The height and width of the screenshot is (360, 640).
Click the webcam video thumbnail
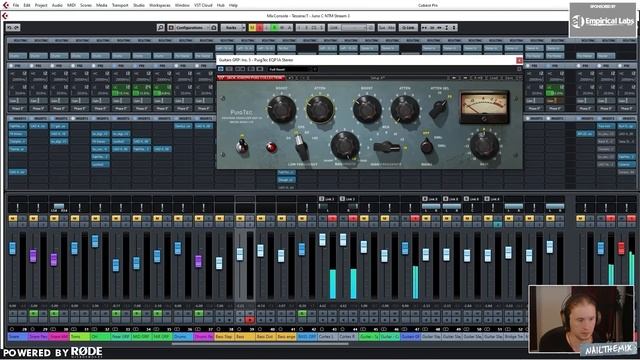tap(581, 319)
